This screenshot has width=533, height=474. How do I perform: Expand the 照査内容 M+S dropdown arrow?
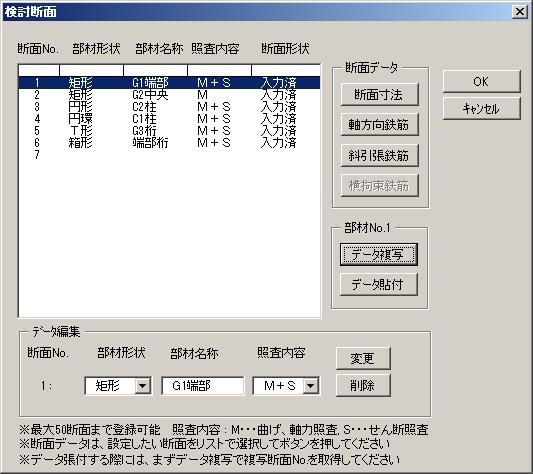311,386
